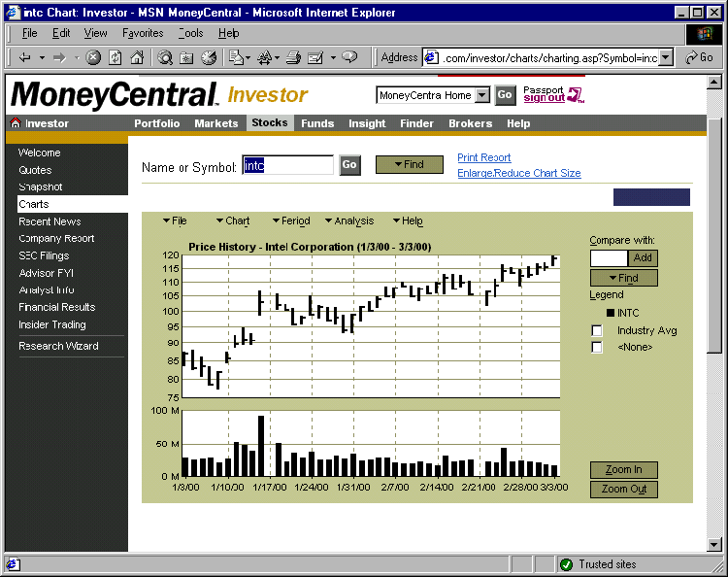Click the Discuss toolbar icon
This screenshot has height=577, width=728.
point(349,57)
